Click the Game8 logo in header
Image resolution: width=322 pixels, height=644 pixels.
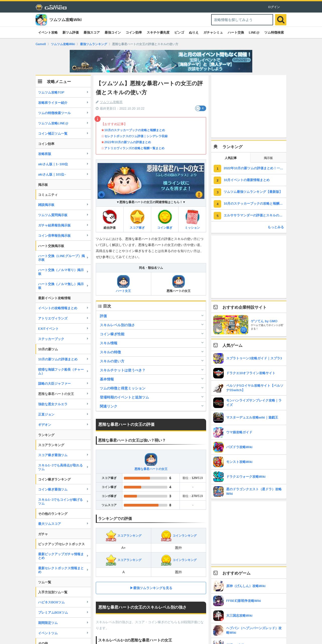[x=51, y=7]
